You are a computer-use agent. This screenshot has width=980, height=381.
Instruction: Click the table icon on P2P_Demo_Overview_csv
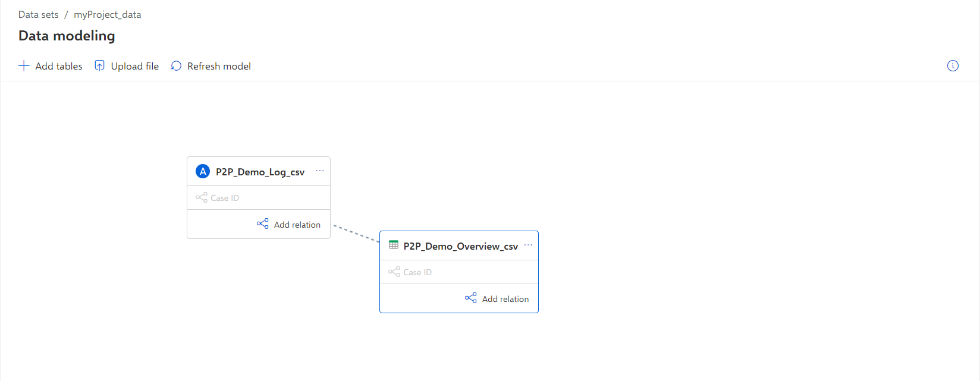coord(394,245)
